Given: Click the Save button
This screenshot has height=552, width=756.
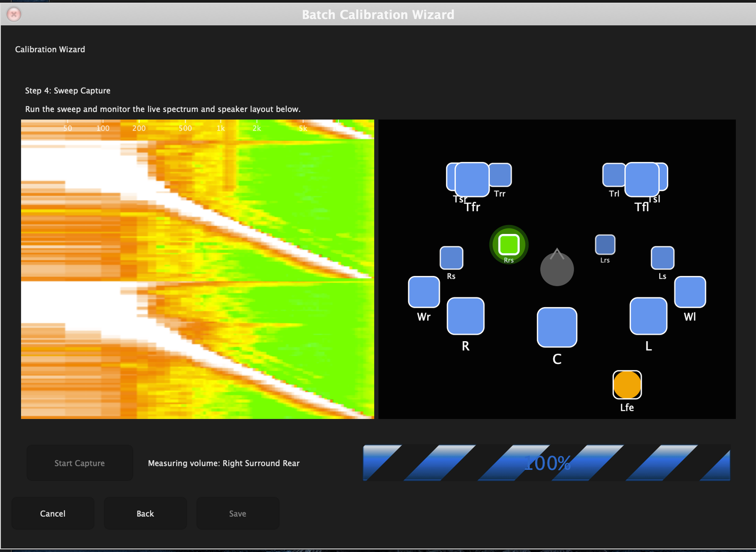Looking at the screenshot, I should pos(238,513).
